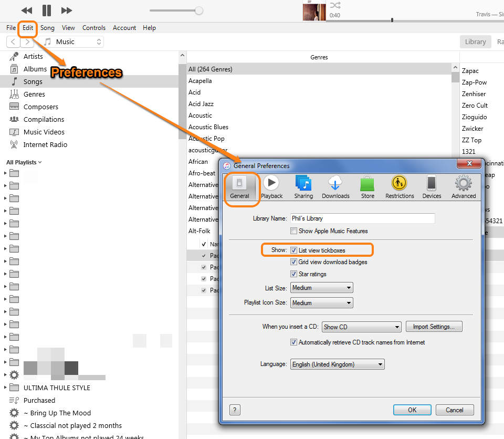Screen dimensions: 504x439
Task: Expand the ULTIMA THULE STYLE playlist folder
Action: (5, 388)
